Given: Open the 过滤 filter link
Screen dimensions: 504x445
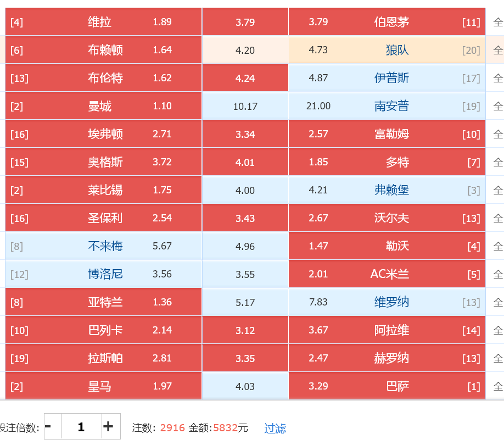Looking at the screenshot, I should point(275,428).
